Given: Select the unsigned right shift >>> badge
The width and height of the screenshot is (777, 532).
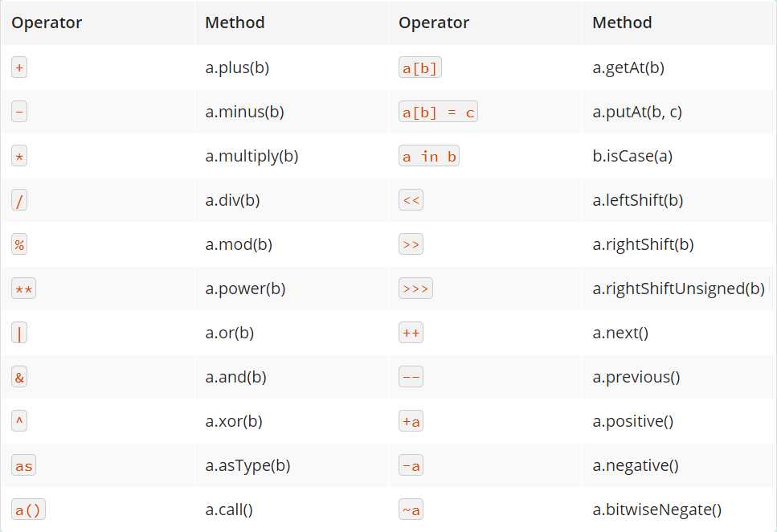Looking at the screenshot, I should point(415,289).
